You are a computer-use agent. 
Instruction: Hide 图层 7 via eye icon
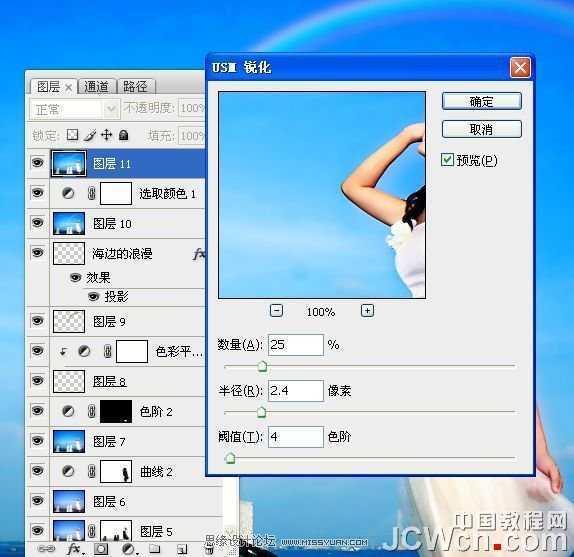(37, 441)
